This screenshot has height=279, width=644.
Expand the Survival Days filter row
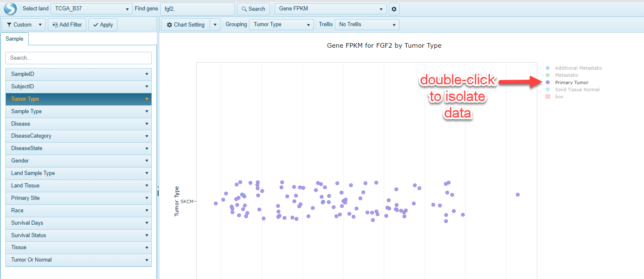(78, 223)
